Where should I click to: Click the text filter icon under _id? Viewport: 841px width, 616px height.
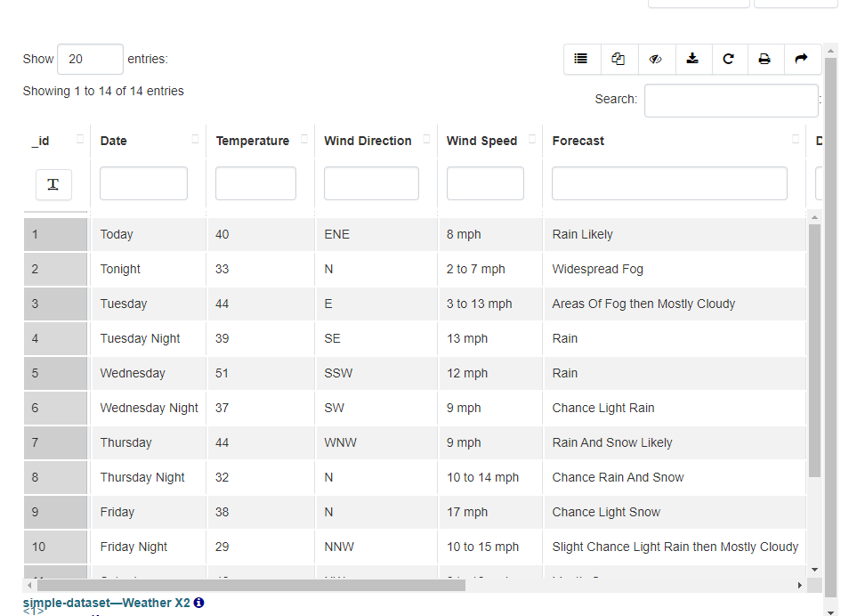pyautogui.click(x=53, y=184)
